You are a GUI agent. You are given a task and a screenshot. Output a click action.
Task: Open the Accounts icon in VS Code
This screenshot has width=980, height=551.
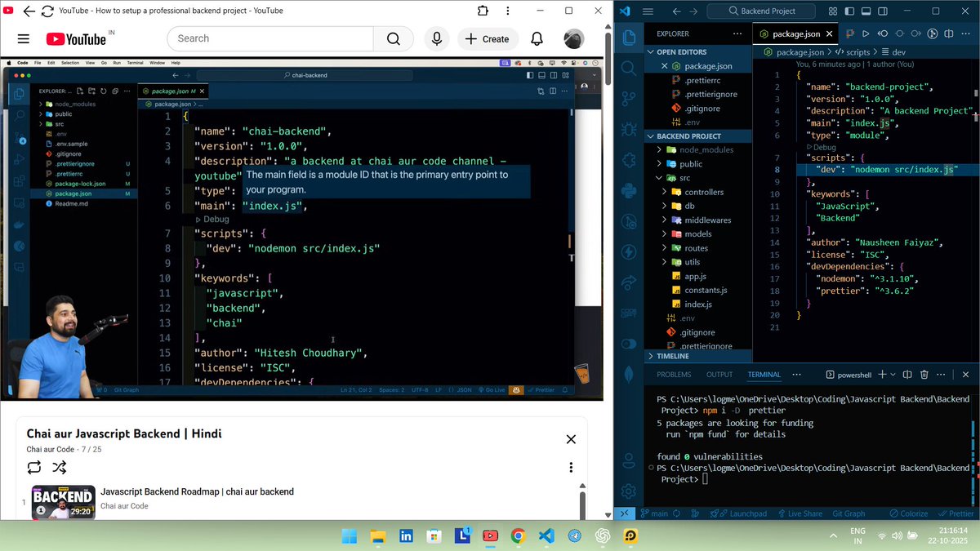(x=629, y=460)
